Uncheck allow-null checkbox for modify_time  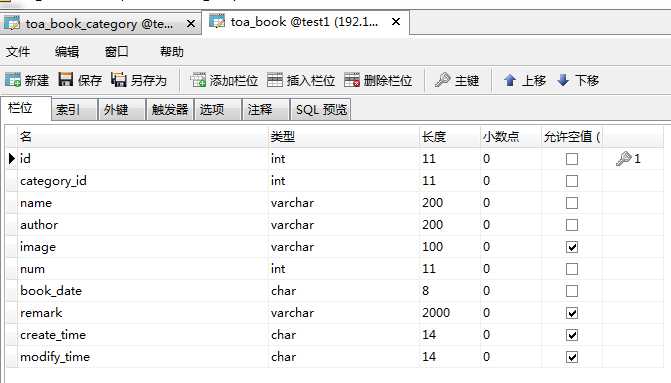(x=572, y=357)
